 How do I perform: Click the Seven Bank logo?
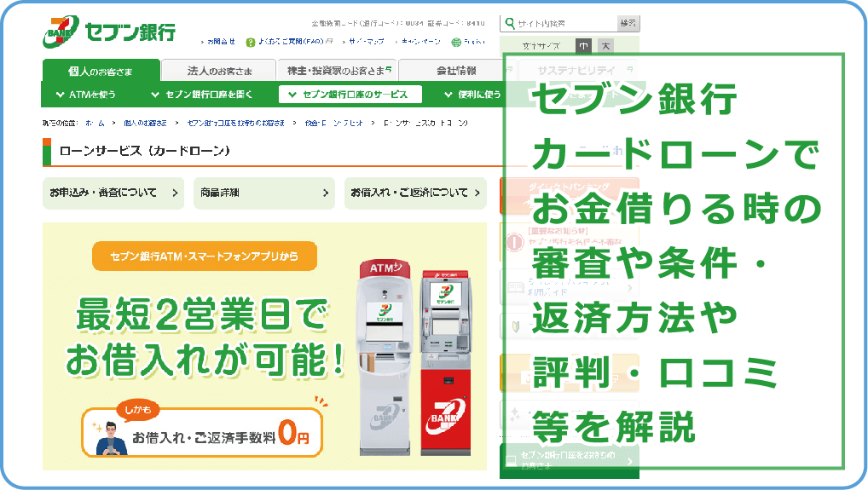(x=108, y=32)
